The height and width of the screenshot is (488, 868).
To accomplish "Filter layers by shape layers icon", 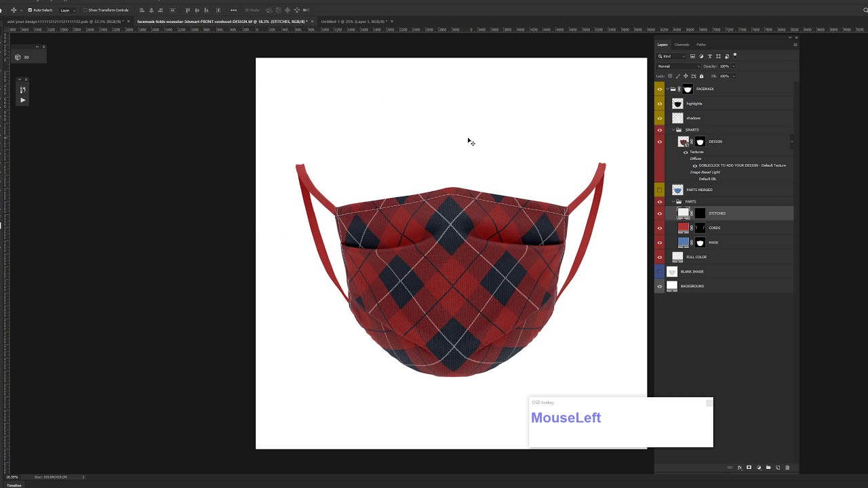I will coord(718,56).
